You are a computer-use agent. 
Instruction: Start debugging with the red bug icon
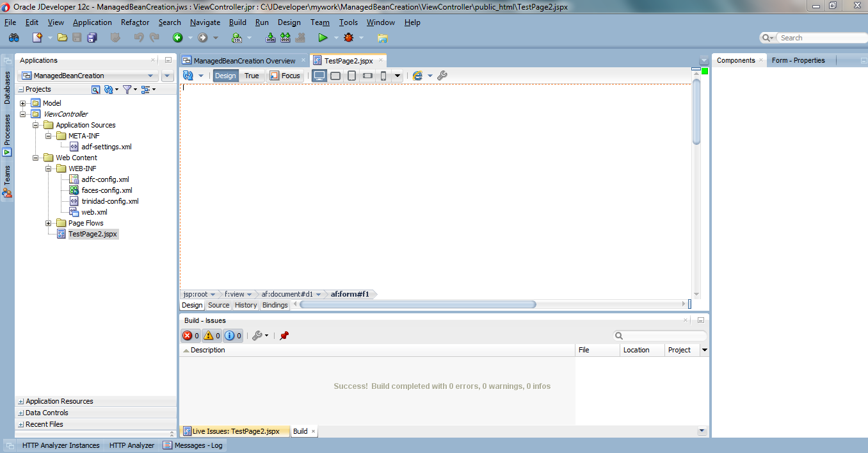coord(348,38)
